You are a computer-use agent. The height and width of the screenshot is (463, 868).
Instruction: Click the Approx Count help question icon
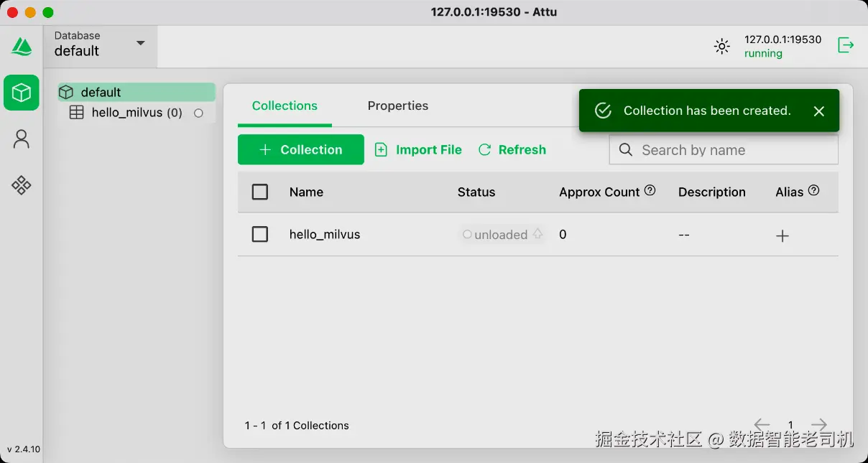(x=650, y=190)
